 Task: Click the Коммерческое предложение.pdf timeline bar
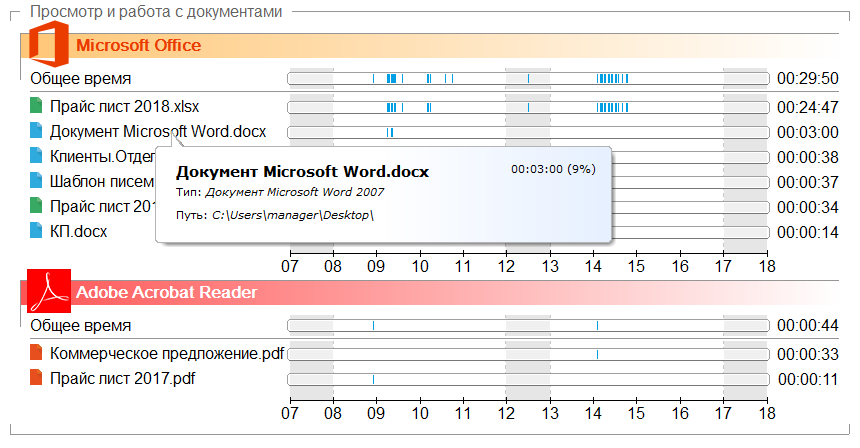(527, 354)
